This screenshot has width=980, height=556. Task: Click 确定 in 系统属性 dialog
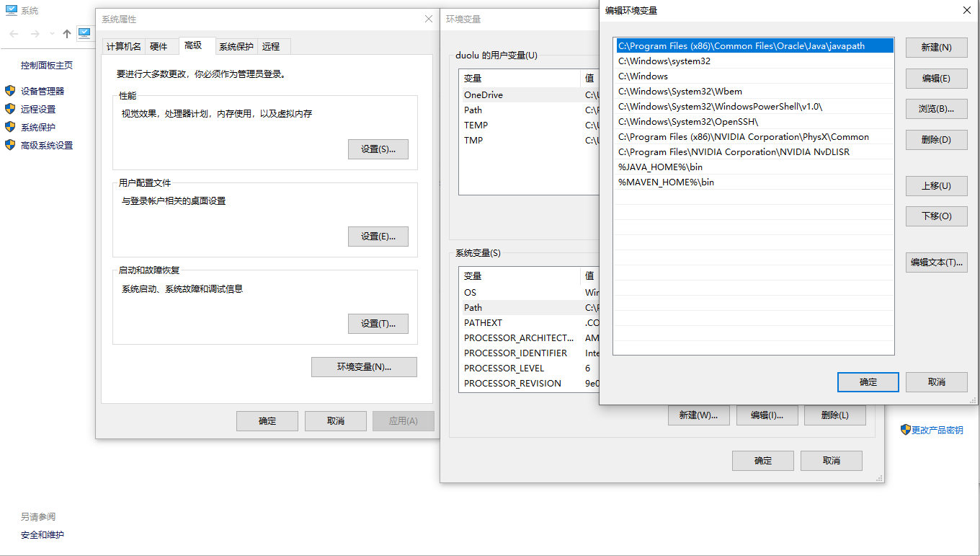click(267, 421)
